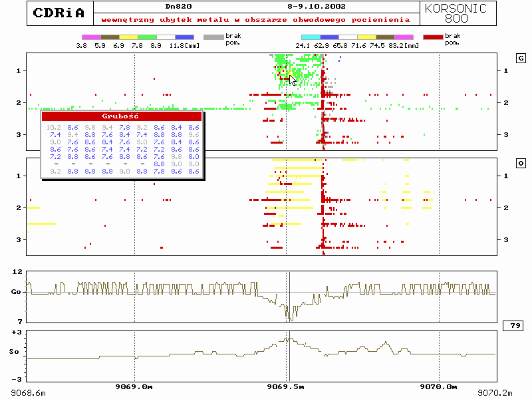Pick magenta swatch above the 3.8 label
Viewport: 532px width, 399px height.
(91, 37)
